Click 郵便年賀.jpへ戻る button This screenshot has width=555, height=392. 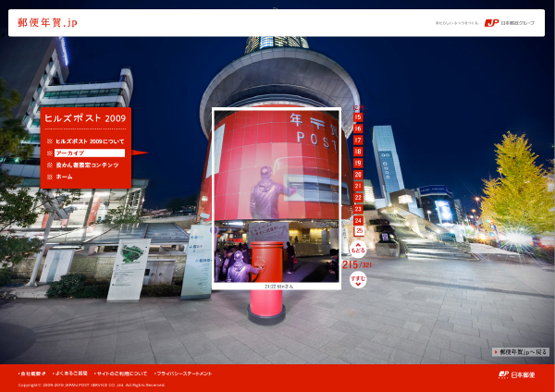(x=522, y=352)
